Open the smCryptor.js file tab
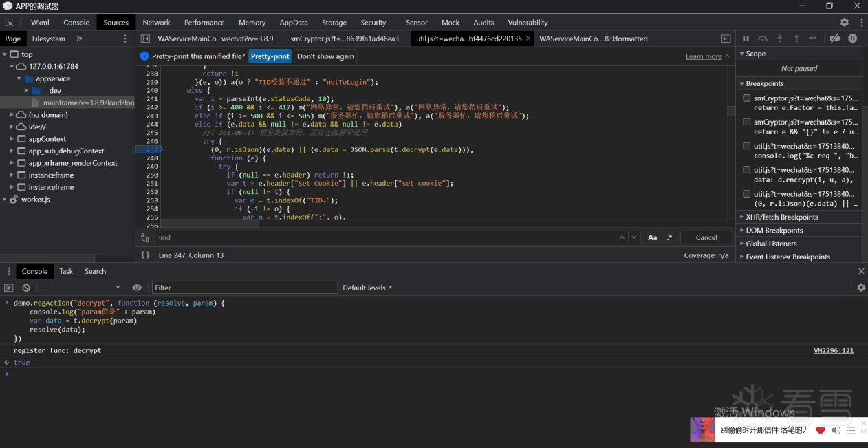The image size is (868, 448). (x=344, y=39)
